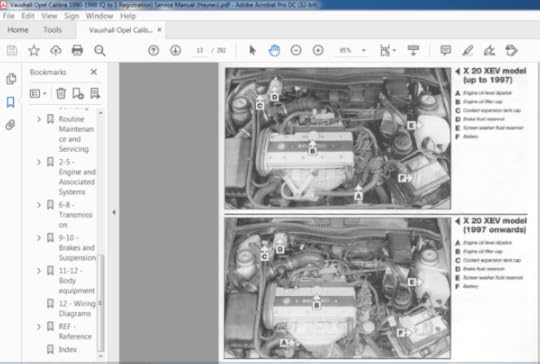The width and height of the screenshot is (540, 364).
Task: Open 12 - Wiring Diagrams bookmark
Action: (77, 309)
